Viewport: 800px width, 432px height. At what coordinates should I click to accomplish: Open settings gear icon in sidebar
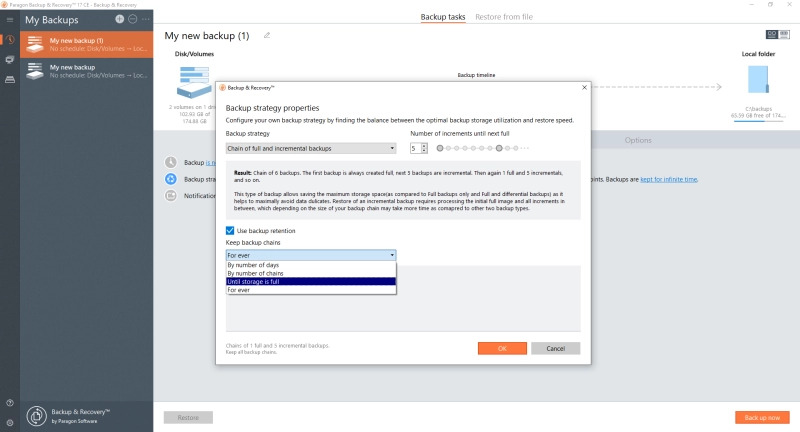pos(10,422)
